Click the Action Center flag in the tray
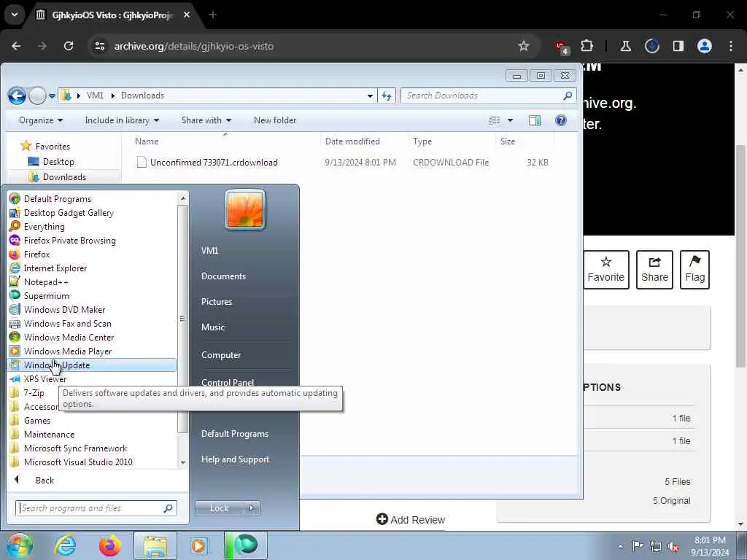The image size is (747, 560). [638, 545]
